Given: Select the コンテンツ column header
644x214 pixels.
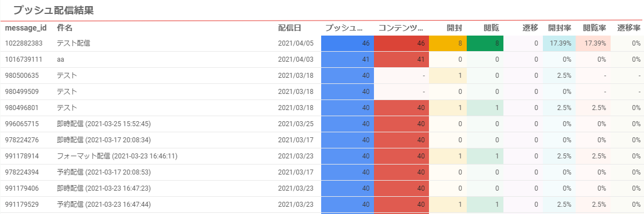Looking at the screenshot, I should 401,28.
